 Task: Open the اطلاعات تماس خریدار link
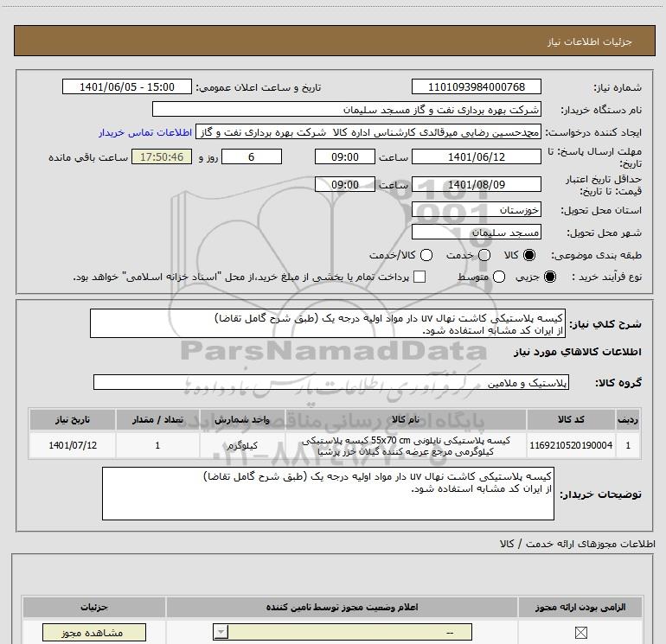pos(144,132)
